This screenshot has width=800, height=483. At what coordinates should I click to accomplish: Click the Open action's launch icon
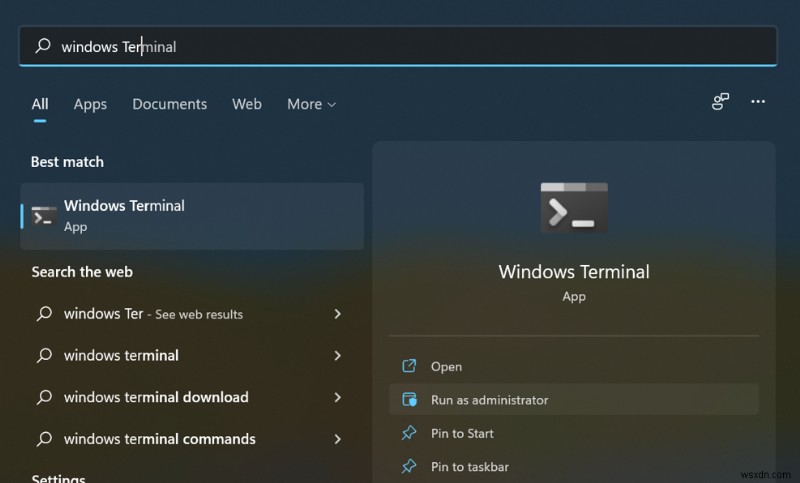(x=409, y=366)
